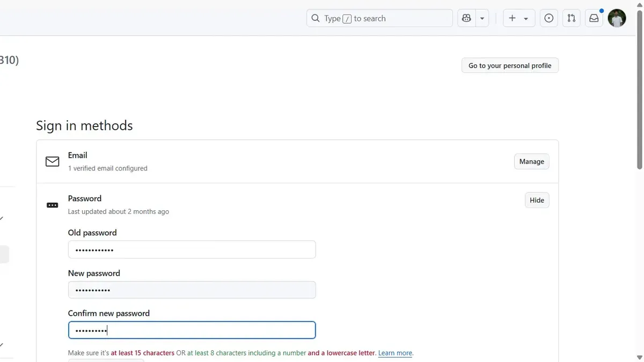
Task: Click "1 verified email configured" text
Action: [x=107, y=168]
